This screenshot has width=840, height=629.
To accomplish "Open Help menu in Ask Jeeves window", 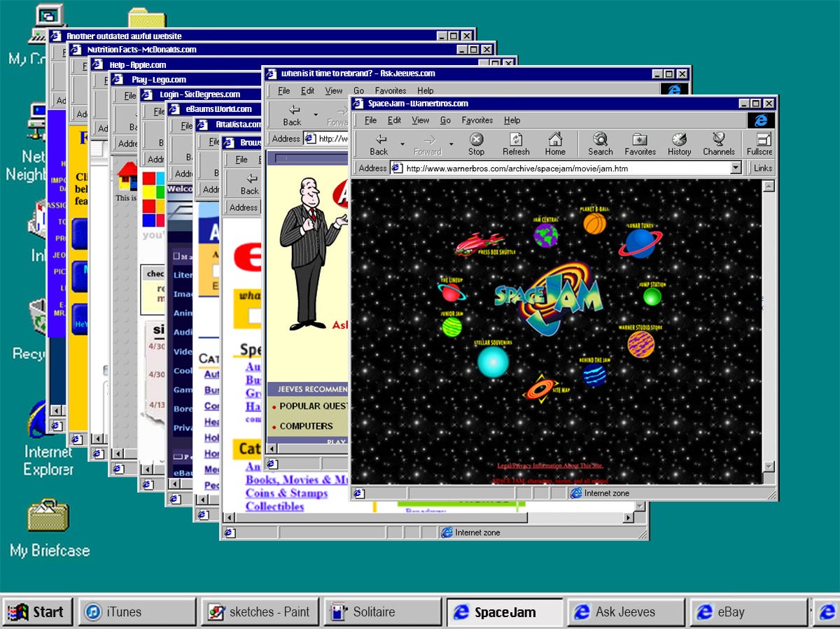I will [426, 91].
